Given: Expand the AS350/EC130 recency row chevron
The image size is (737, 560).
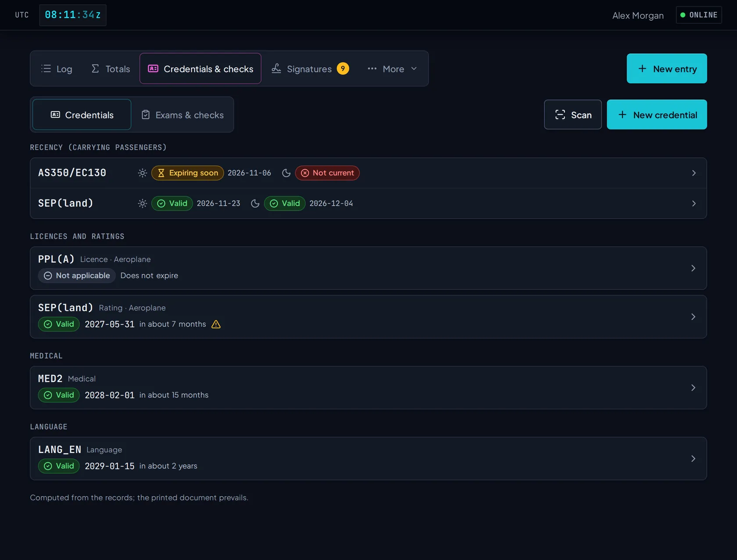Looking at the screenshot, I should (694, 173).
